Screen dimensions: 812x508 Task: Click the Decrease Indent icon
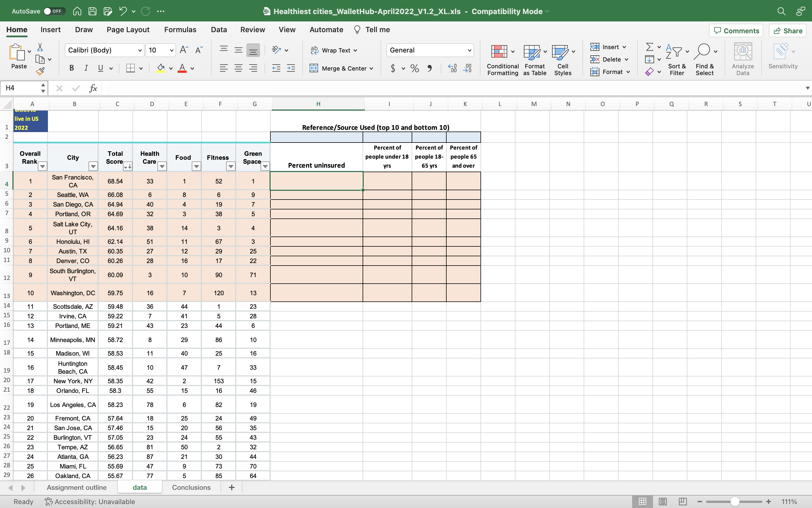click(x=276, y=68)
